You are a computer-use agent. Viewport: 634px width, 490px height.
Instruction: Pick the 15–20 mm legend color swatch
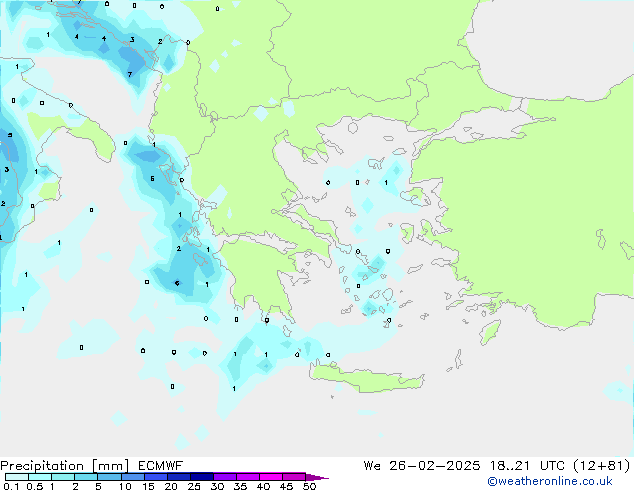(156, 477)
